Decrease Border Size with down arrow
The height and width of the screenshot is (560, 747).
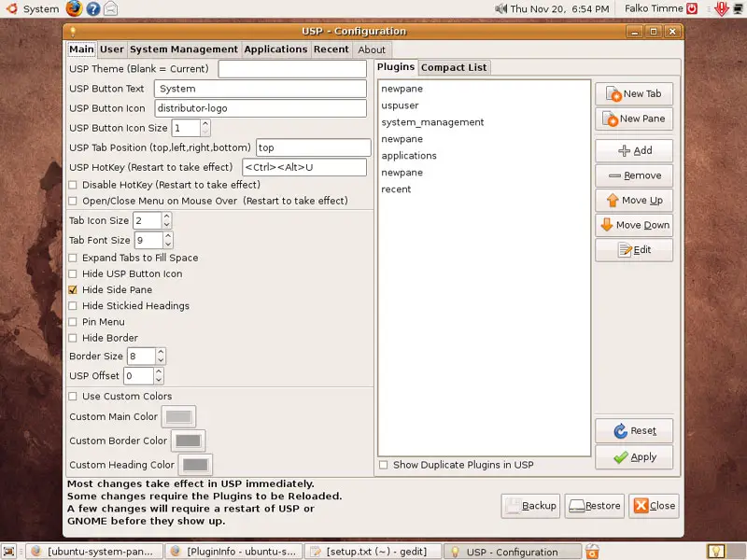pyautogui.click(x=161, y=360)
